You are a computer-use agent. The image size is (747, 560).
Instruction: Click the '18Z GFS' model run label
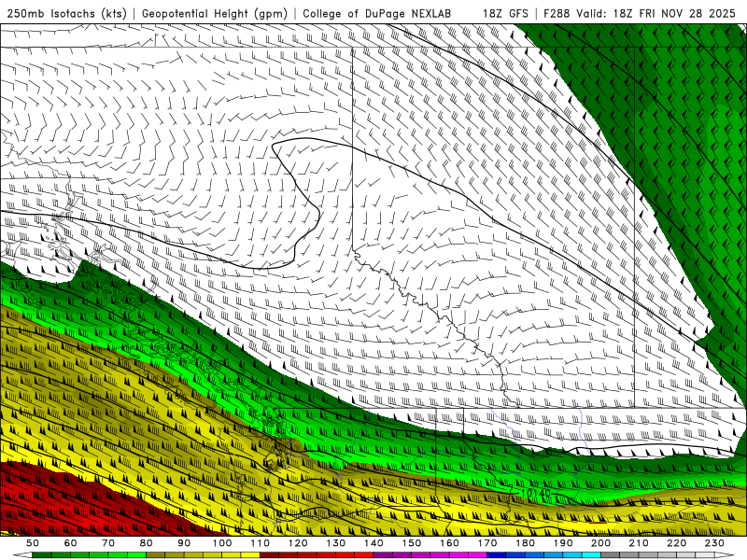[505, 14]
